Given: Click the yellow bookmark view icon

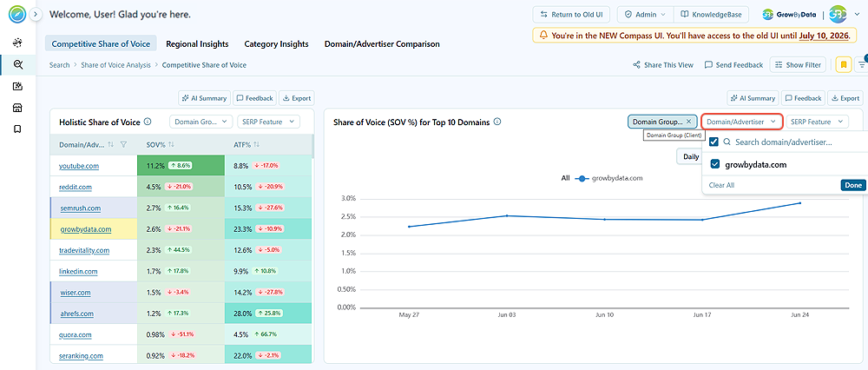Looking at the screenshot, I should (843, 65).
